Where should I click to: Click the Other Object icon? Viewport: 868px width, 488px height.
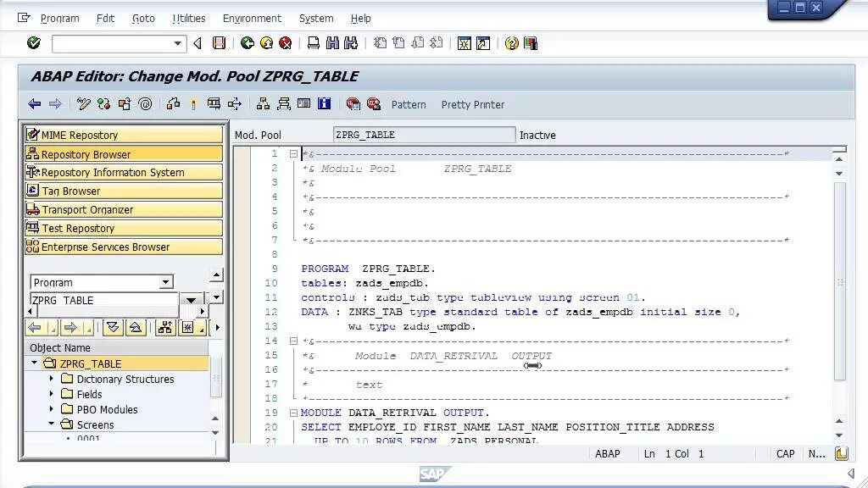[x=125, y=104]
